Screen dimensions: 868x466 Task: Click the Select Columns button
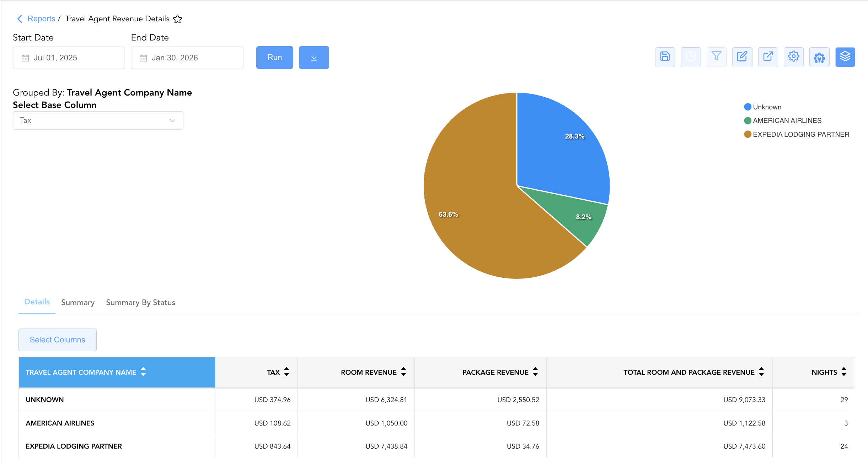tap(58, 340)
